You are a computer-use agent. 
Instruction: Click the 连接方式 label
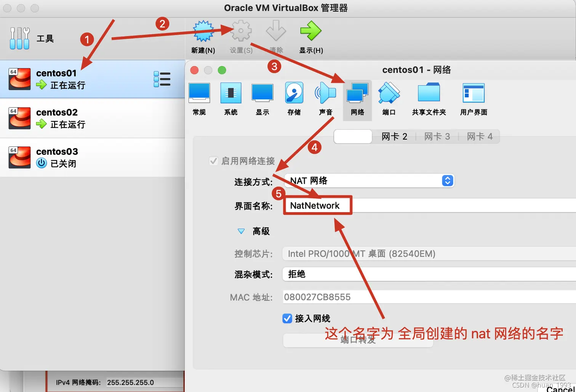point(253,182)
